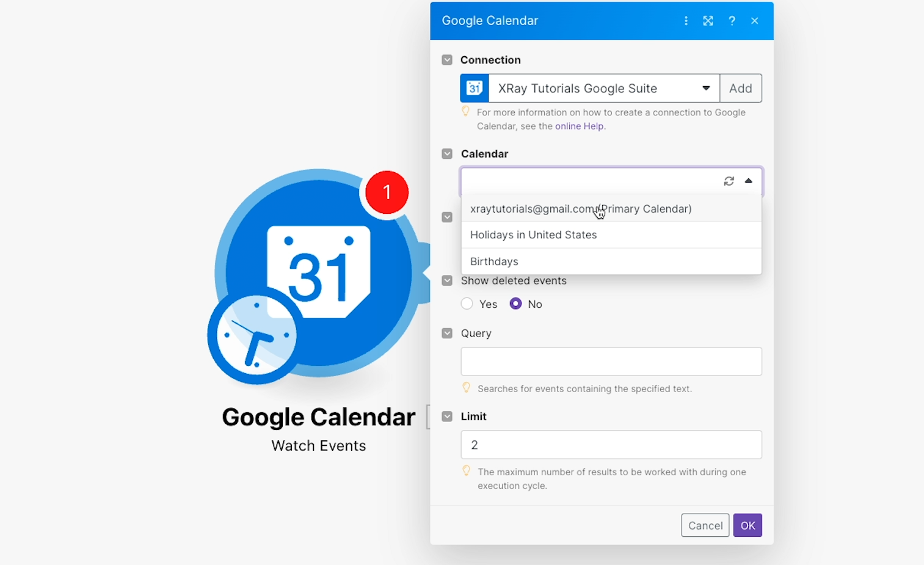Select xraytutorials@gmail.com Primary Calendar option
Image resolution: width=924 pixels, height=565 pixels.
[x=611, y=209]
